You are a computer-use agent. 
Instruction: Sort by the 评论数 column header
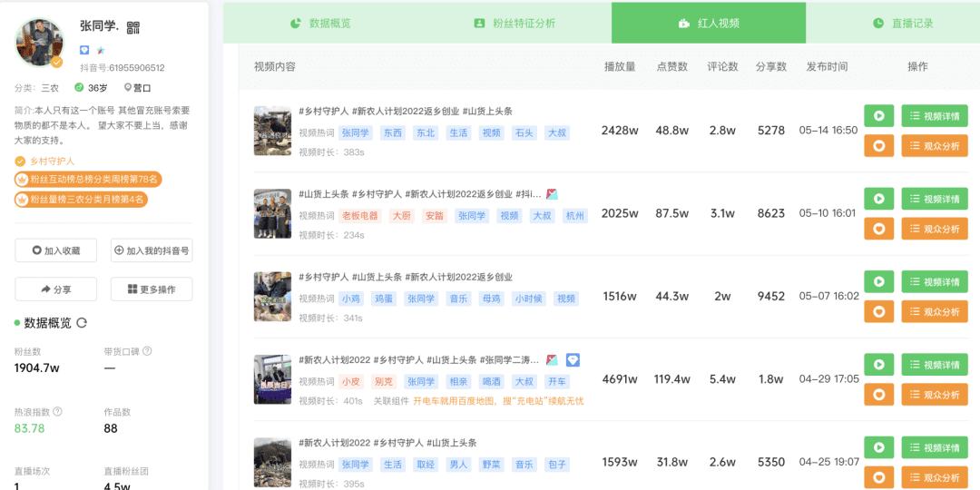click(722, 67)
